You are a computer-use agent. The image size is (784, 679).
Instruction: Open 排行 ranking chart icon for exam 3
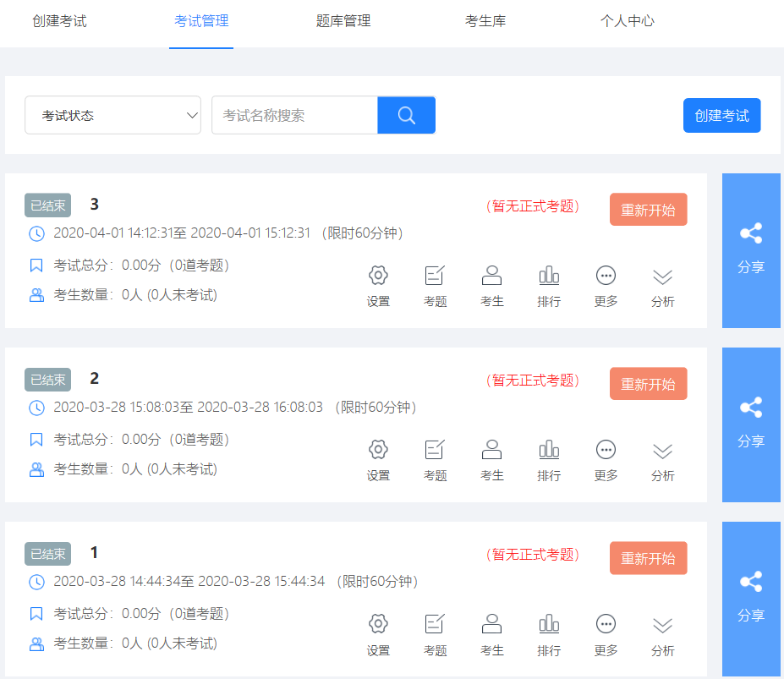point(549,276)
